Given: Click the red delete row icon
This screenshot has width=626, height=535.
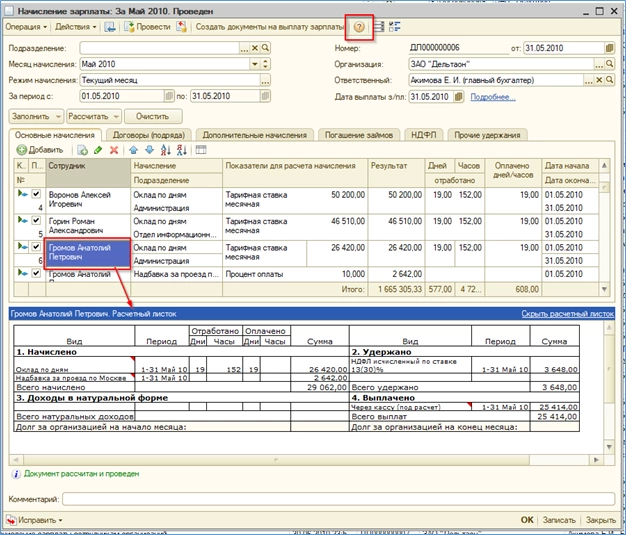Looking at the screenshot, I should (114, 150).
